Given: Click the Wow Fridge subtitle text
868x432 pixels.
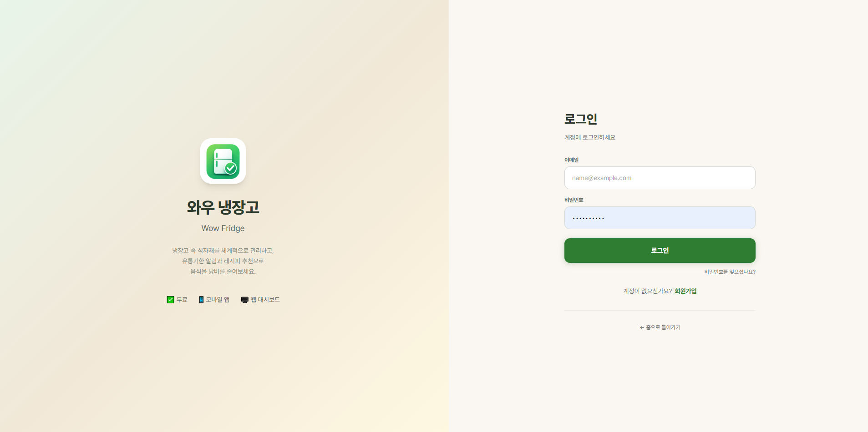Looking at the screenshot, I should (223, 228).
